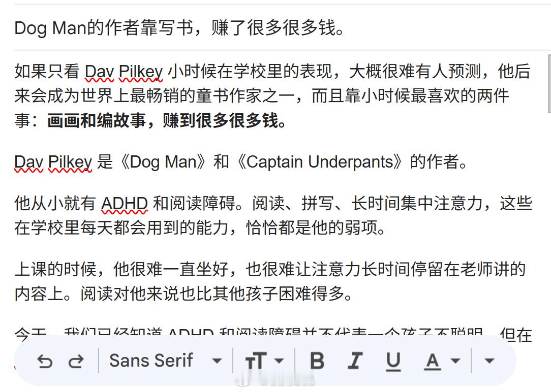Click the misspelled word 'ADHD' in the body
This screenshot has width=551, height=392.
tap(125, 204)
